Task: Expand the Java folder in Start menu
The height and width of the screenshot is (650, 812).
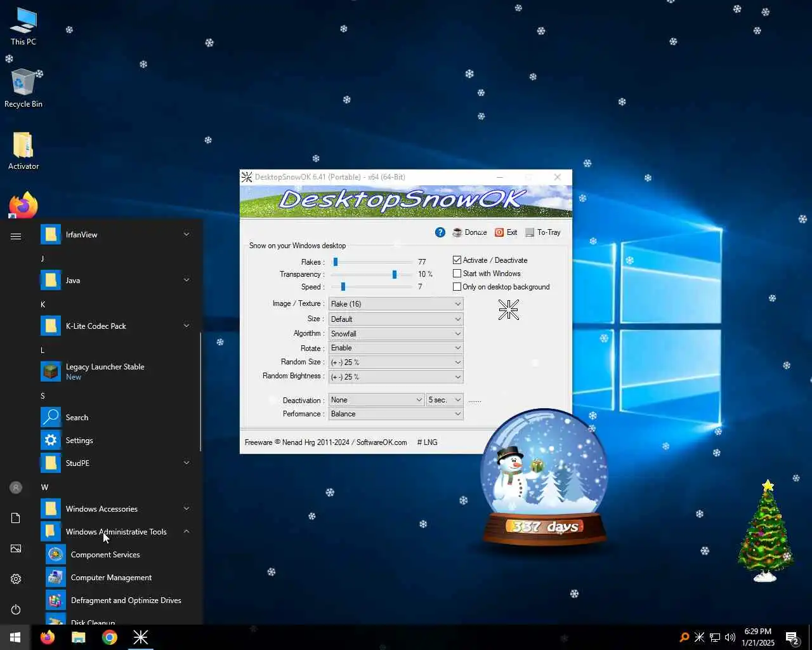Action: (117, 280)
